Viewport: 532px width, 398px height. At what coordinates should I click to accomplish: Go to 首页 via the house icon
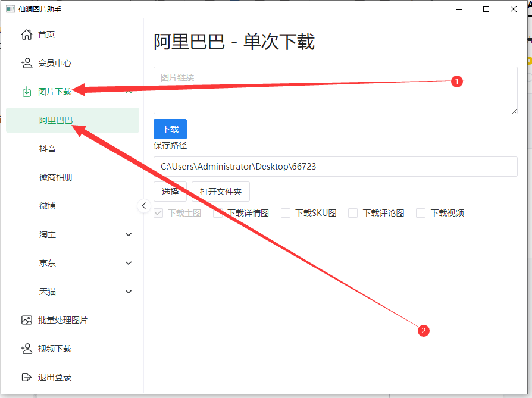[x=27, y=35]
